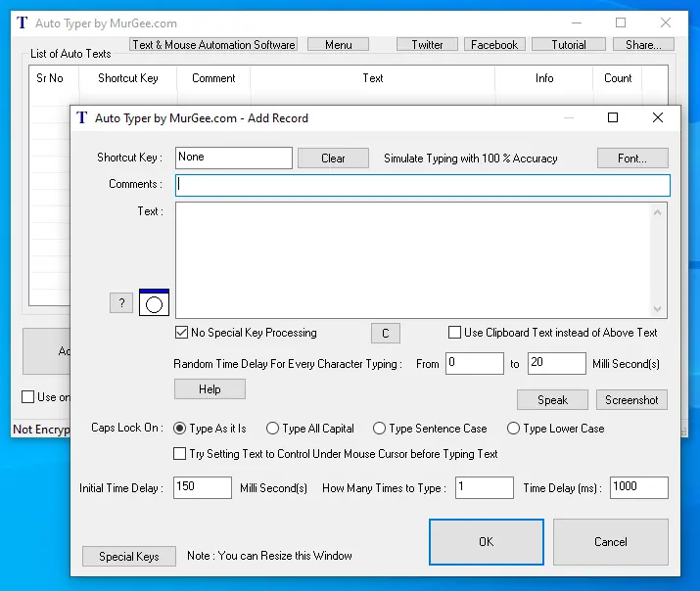Enable Use Clipboard Text instead of Above Text
Screen dimensions: 700x591
(454, 333)
